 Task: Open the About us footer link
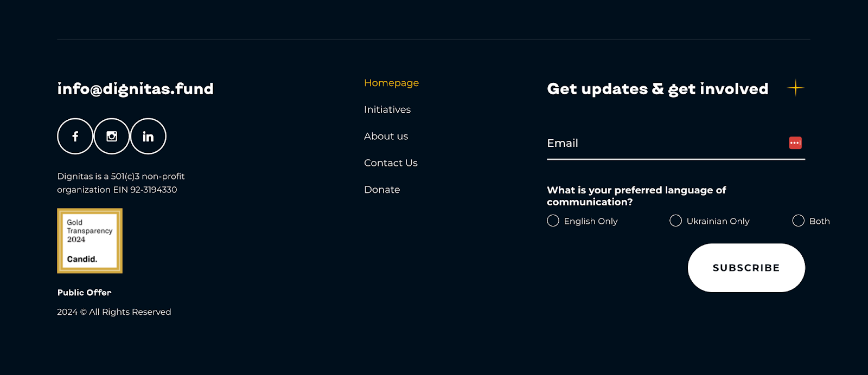pos(386,136)
